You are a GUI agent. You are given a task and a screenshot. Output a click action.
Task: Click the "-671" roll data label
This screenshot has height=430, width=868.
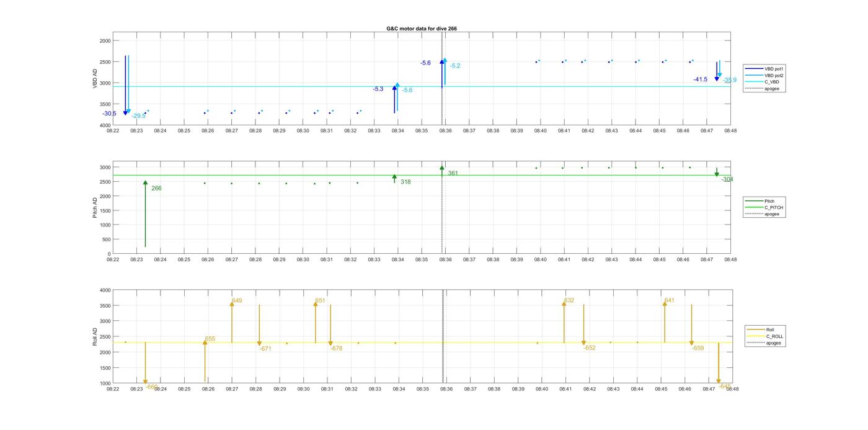265,349
